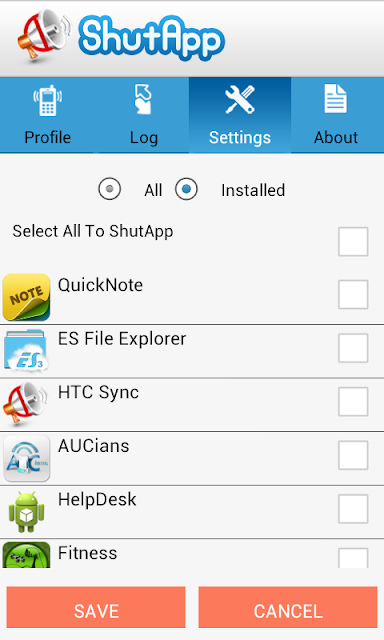This screenshot has width=384, height=640.
Task: Tap the QuickNote yellow note icon
Action: click(26, 297)
